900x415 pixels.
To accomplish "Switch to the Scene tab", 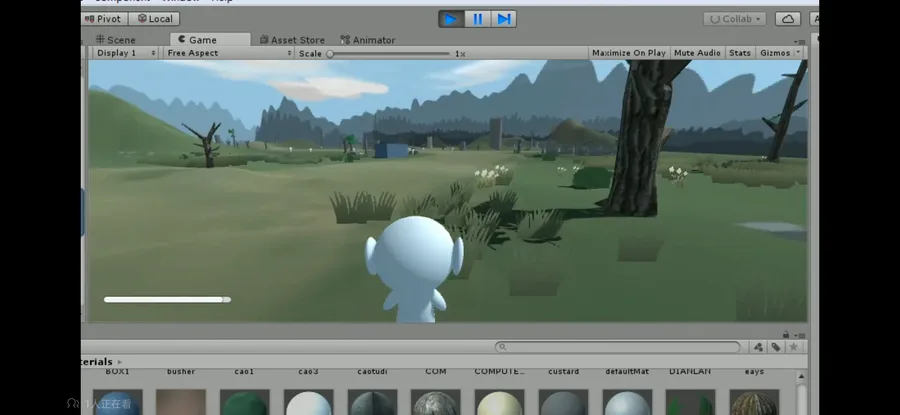I will pos(116,40).
